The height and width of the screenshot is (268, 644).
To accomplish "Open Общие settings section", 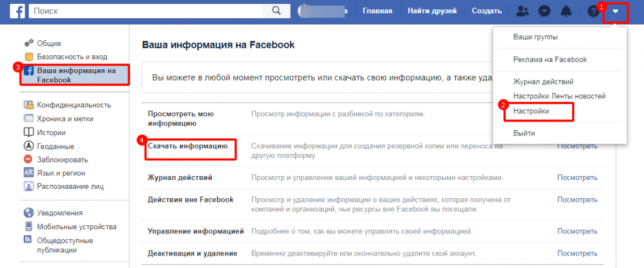I will (x=49, y=43).
